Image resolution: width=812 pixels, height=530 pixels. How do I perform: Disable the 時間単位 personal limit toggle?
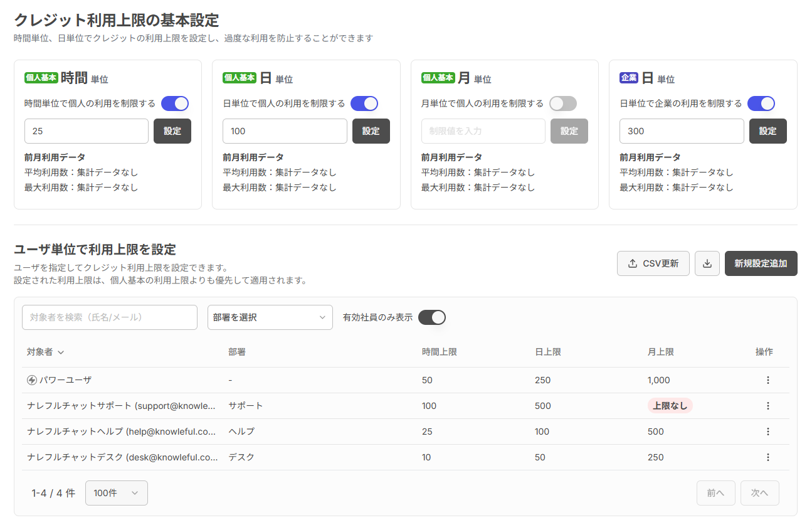(176, 103)
